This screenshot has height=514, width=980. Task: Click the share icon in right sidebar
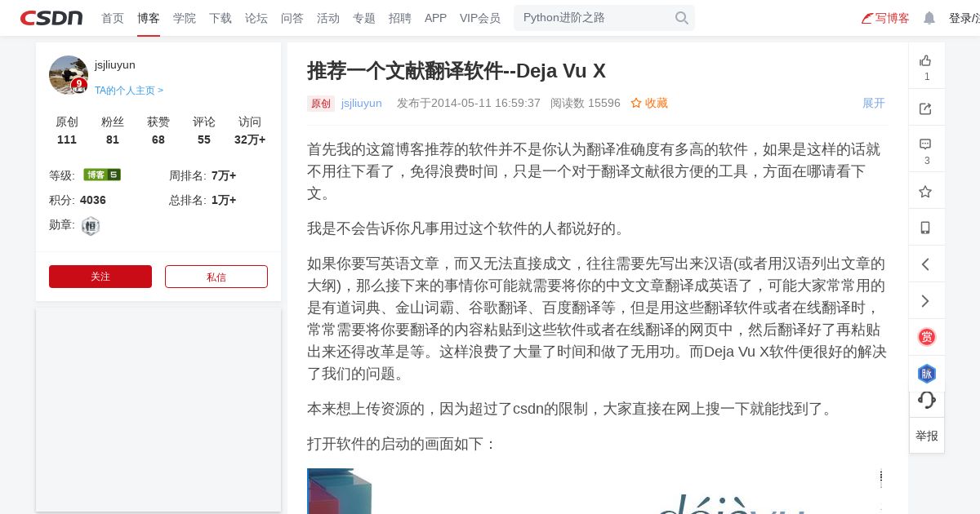925,109
